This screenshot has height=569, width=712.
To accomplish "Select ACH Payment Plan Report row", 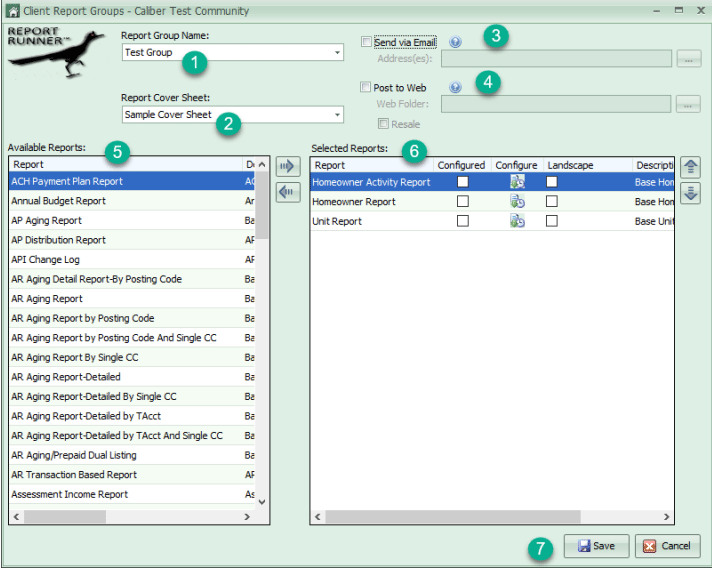I will pos(132,181).
